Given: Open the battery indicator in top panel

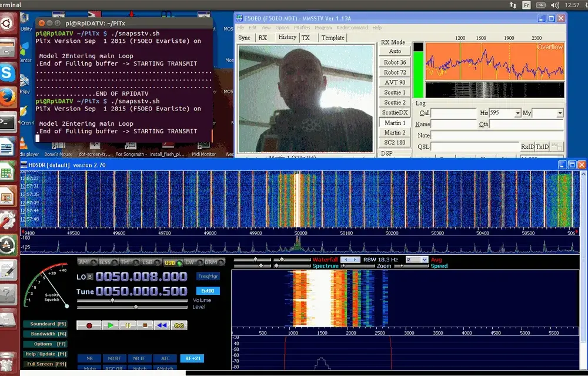Looking at the screenshot, I should click(541, 5).
